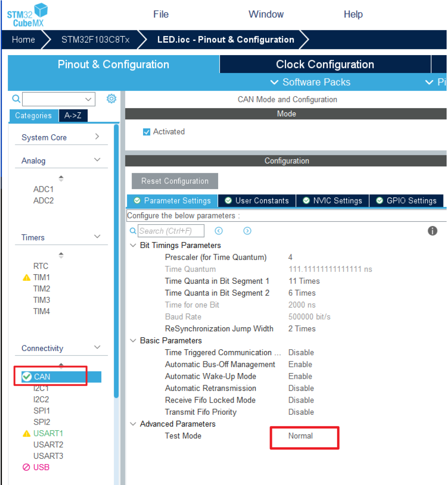Click the parameter search magnifier icon
The image size is (448, 485).
(x=133, y=231)
